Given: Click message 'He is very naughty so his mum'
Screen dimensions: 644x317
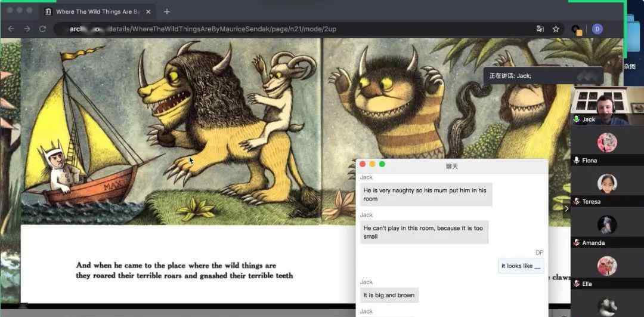Looking at the screenshot, I should click(426, 195).
